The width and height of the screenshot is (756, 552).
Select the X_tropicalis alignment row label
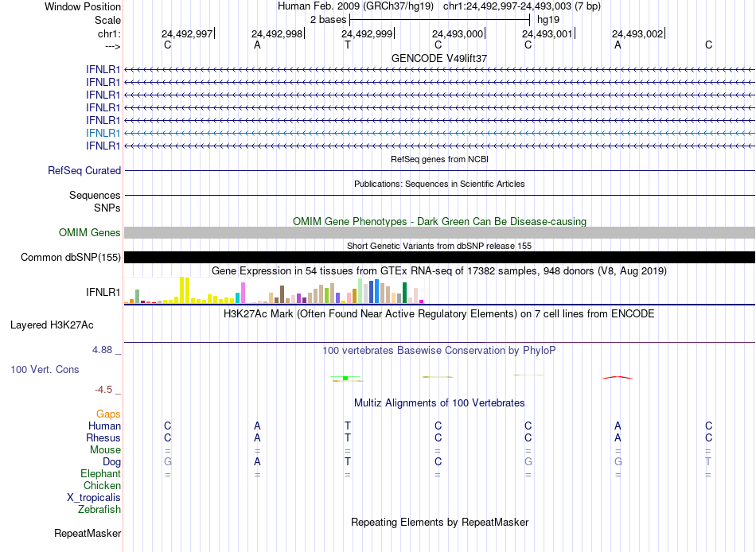point(94,498)
